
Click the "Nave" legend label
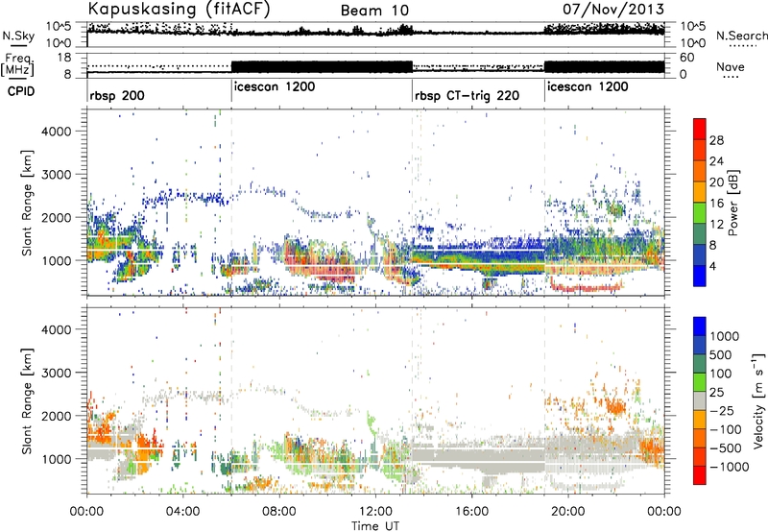(730, 66)
